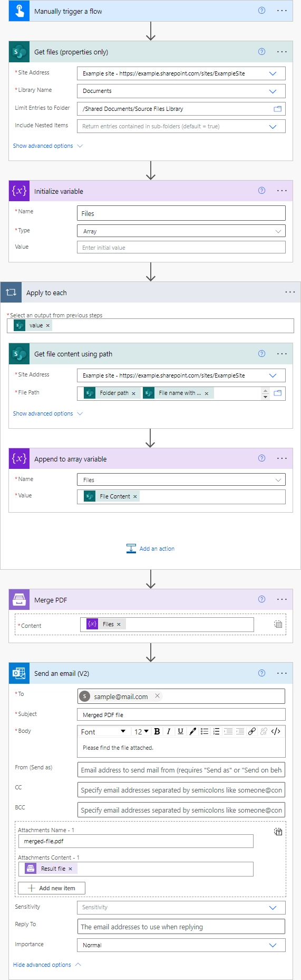Screen dimensions: 301x980
Task: Open help for Get files (properties only)
Action: pos(261,52)
